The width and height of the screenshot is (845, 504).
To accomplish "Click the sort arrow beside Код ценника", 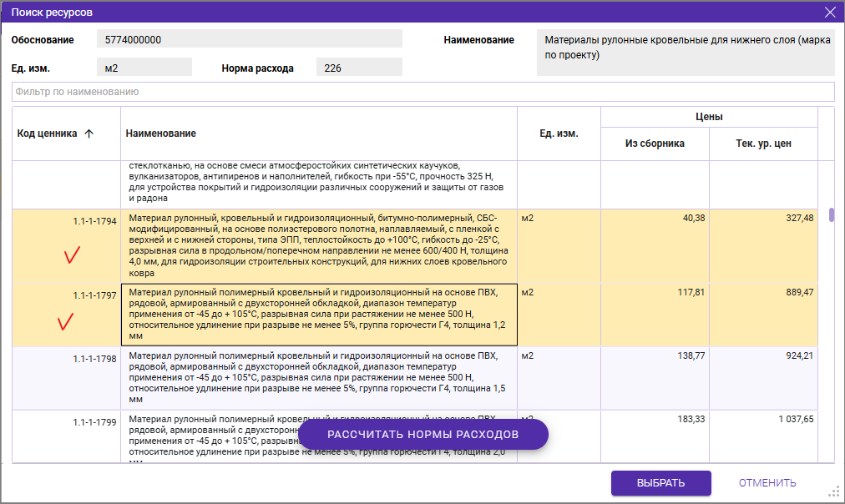I will pyautogui.click(x=89, y=134).
